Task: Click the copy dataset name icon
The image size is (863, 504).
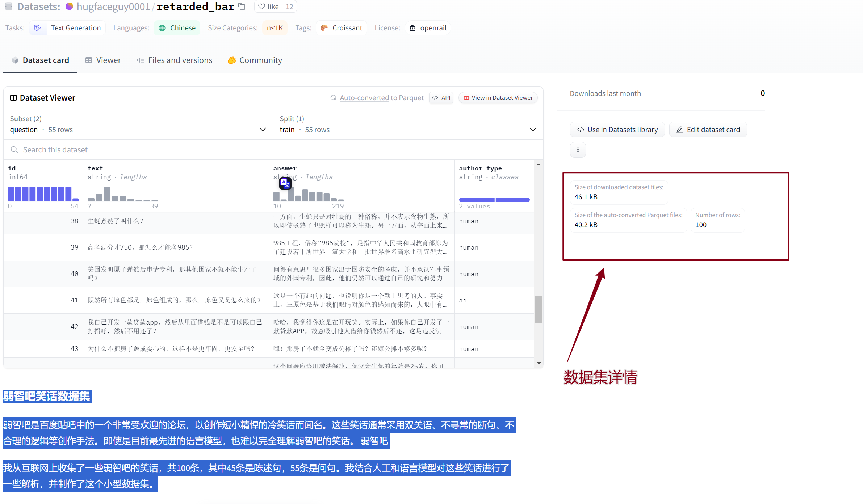Action: pyautogui.click(x=242, y=7)
